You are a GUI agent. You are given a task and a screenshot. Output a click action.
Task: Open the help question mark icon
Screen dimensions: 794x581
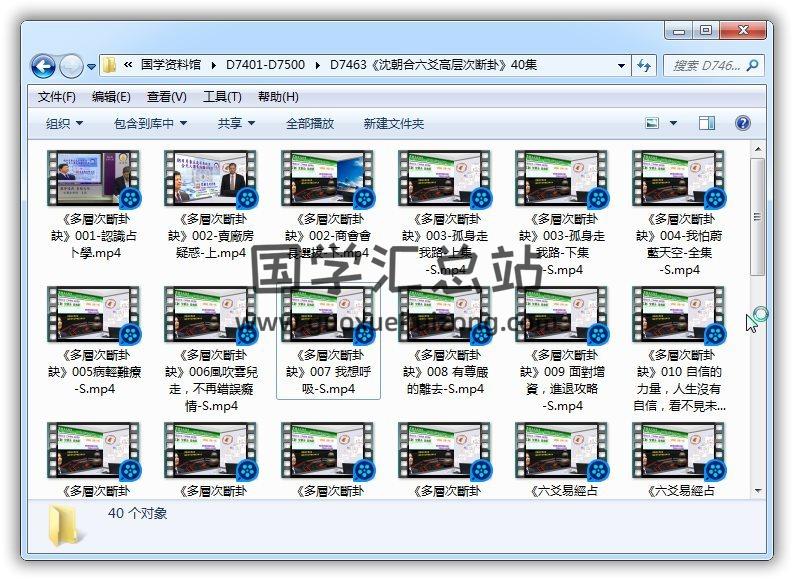pyautogui.click(x=743, y=123)
